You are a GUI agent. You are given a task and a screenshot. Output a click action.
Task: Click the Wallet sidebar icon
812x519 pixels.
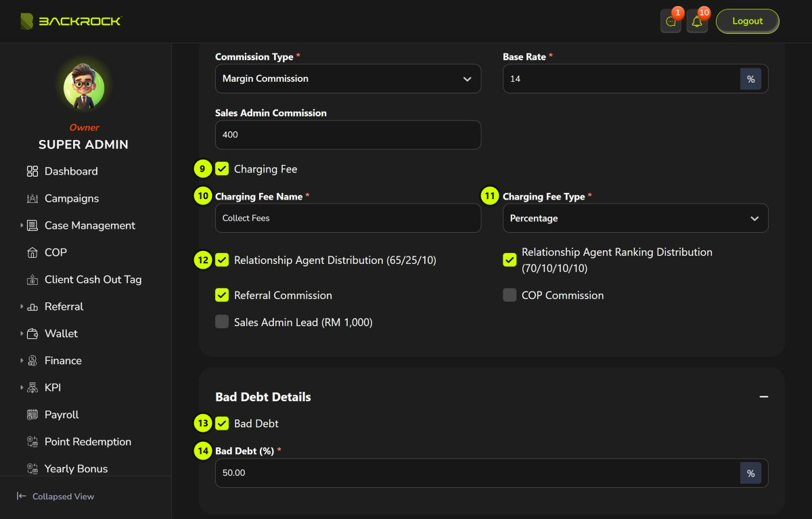(32, 334)
